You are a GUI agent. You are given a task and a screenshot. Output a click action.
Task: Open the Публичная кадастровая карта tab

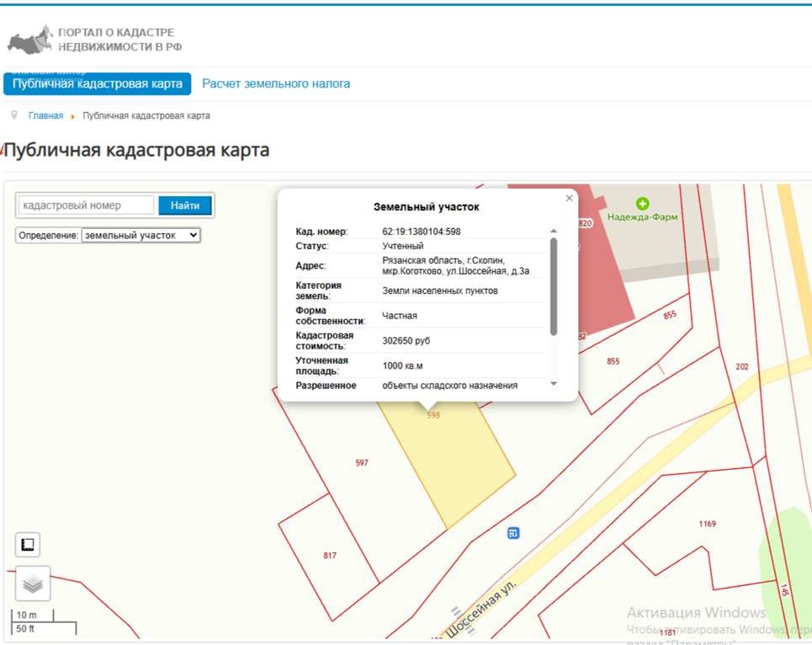(98, 84)
